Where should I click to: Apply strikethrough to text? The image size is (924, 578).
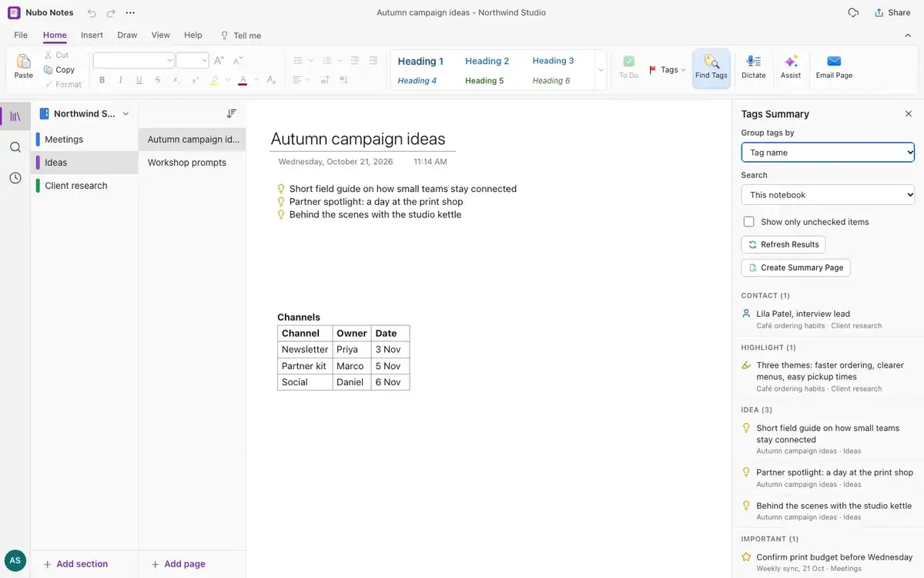[x=158, y=80]
